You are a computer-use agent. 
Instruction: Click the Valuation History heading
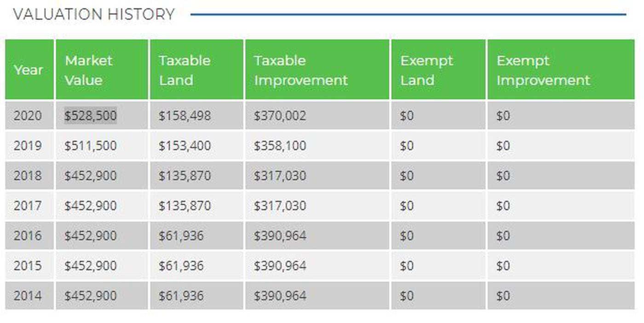coord(94,14)
